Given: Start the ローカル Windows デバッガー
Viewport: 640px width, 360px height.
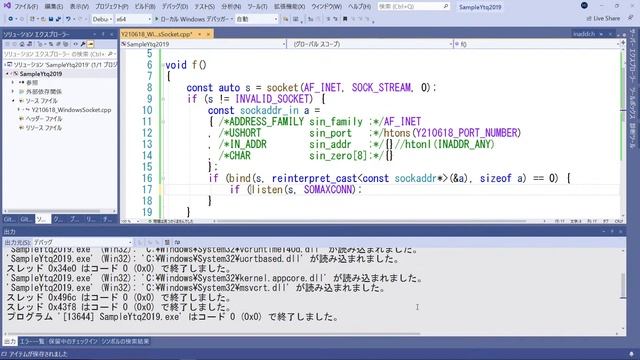Looking at the screenshot, I should click(191, 19).
